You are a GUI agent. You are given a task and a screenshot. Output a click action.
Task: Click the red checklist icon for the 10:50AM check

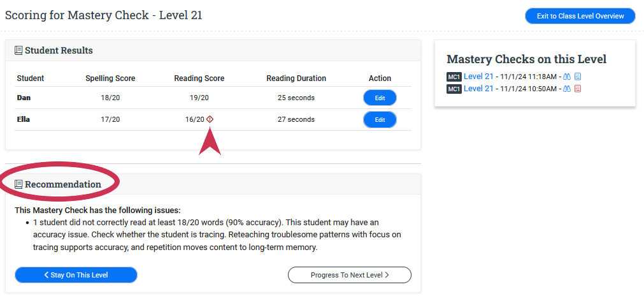point(578,89)
